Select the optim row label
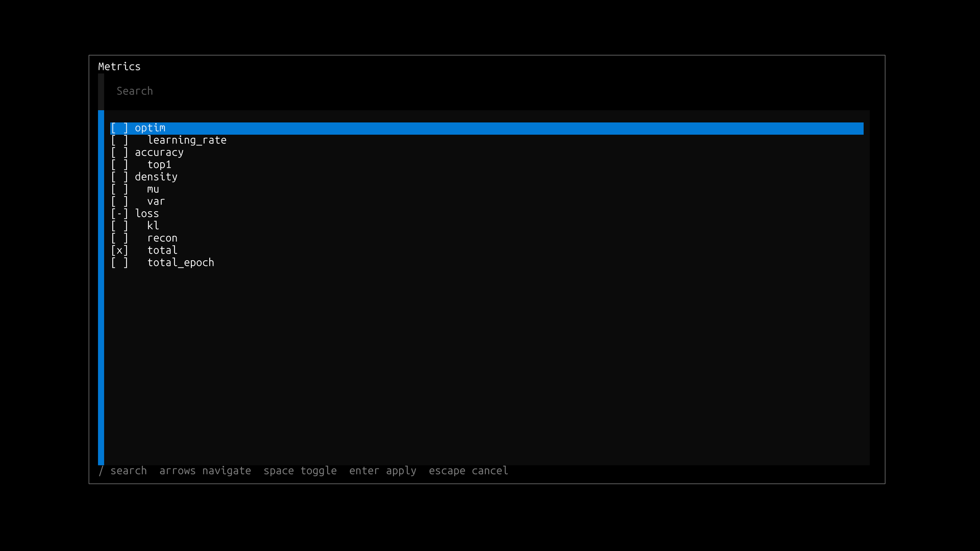 point(150,128)
